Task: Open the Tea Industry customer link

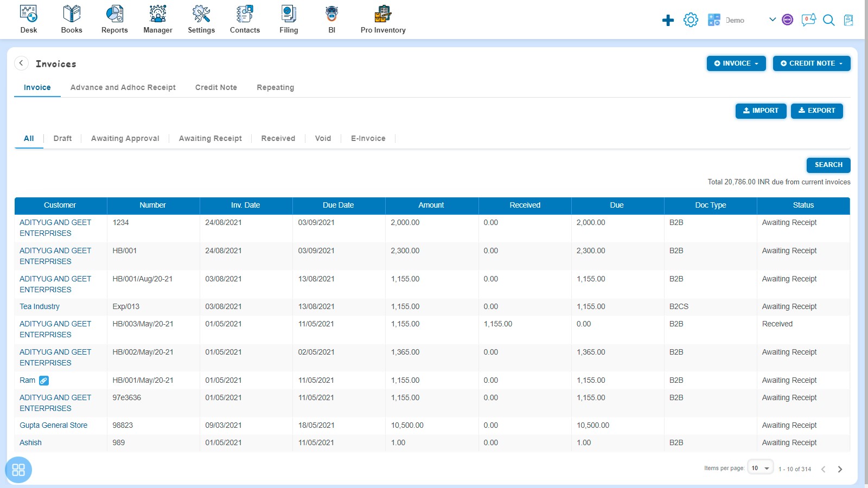Action: click(x=40, y=306)
